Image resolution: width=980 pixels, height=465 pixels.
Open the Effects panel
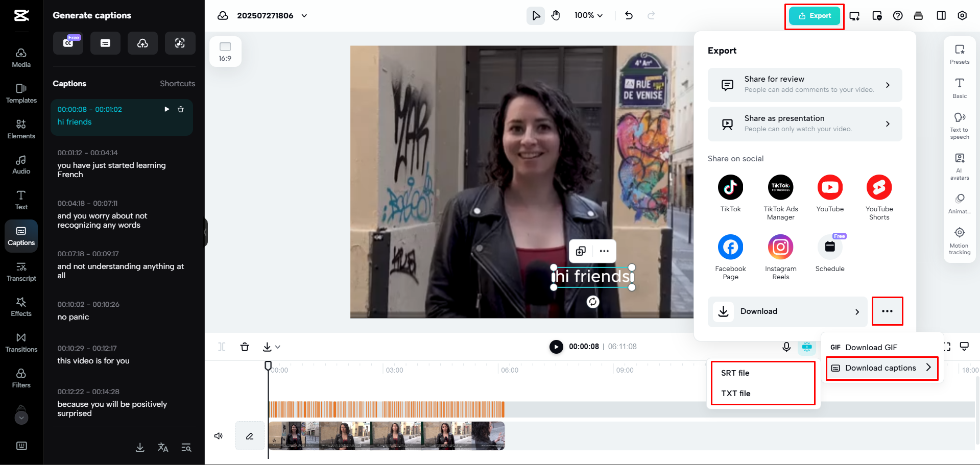(21, 307)
